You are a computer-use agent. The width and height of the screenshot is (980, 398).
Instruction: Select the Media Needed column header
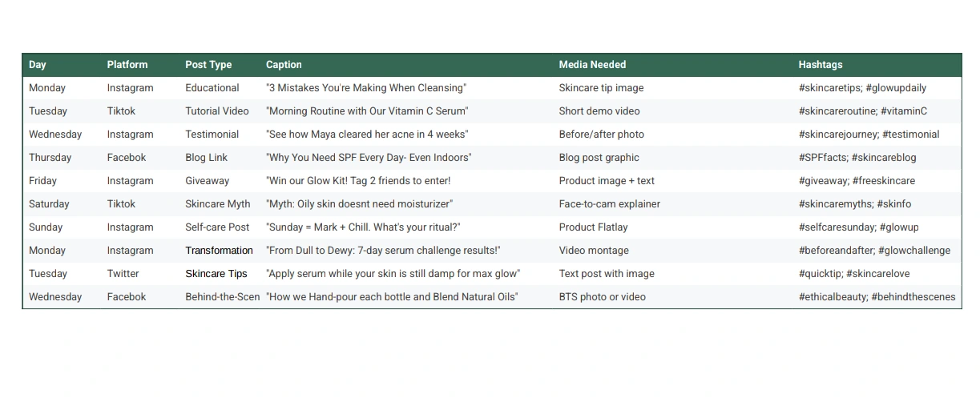pos(592,65)
